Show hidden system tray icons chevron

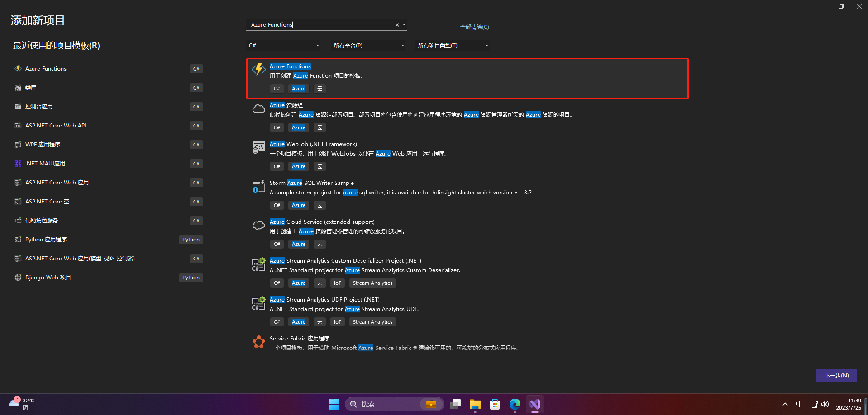coord(785,404)
